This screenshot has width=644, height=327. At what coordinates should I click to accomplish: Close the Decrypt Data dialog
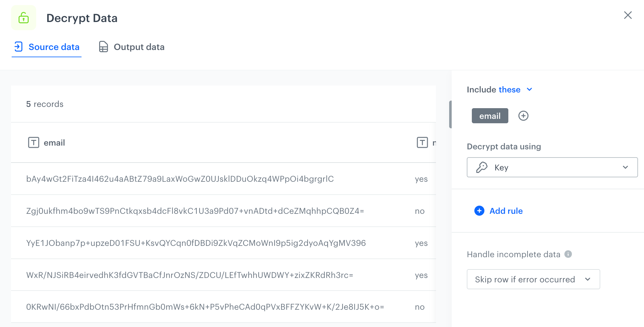[628, 15]
